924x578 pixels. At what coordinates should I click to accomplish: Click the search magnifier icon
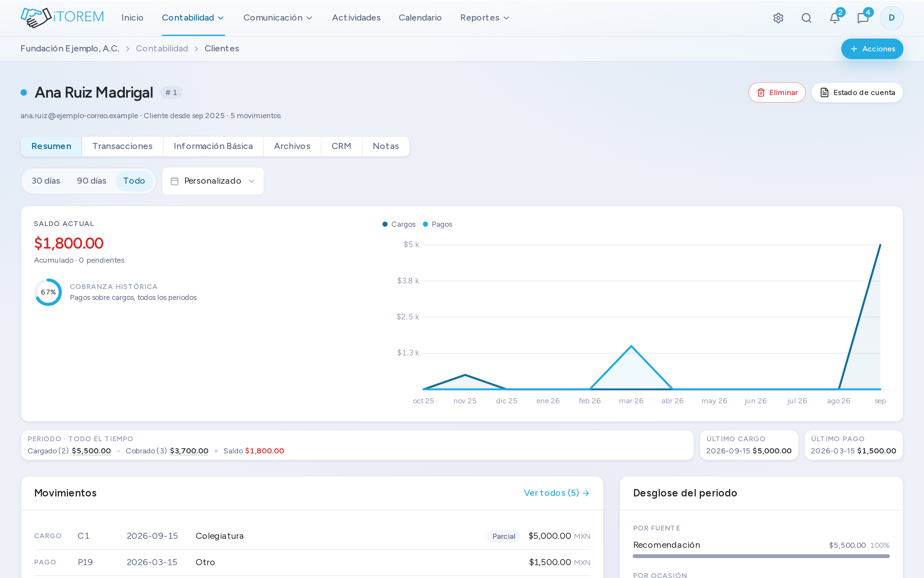click(x=806, y=18)
